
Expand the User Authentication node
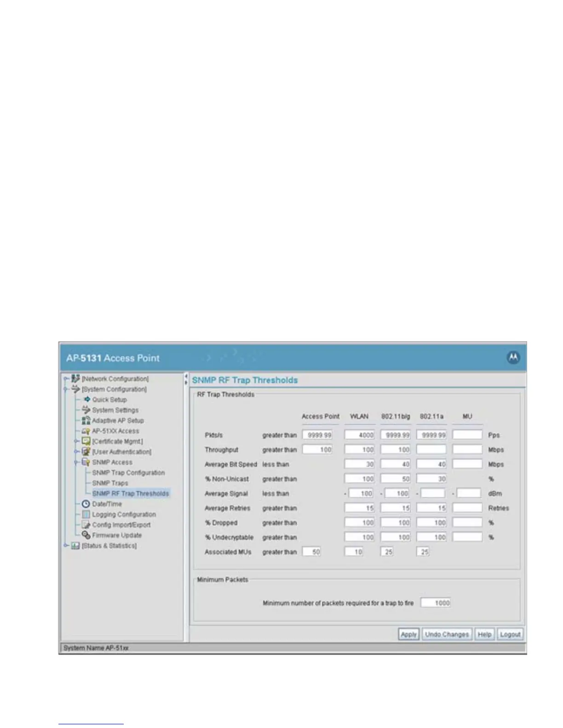(77, 452)
